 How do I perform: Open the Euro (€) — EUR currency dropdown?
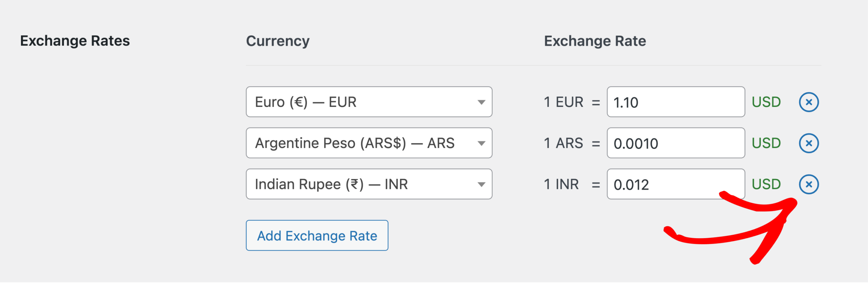[x=369, y=102]
